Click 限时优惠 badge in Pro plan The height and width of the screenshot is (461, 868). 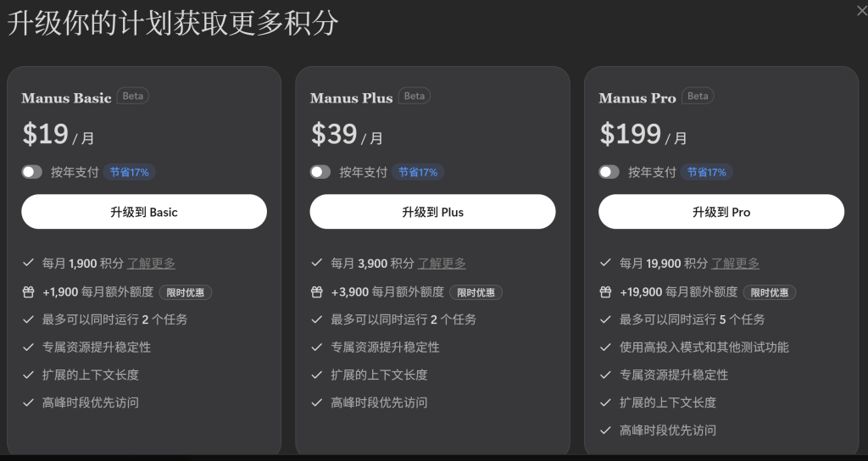[770, 292]
